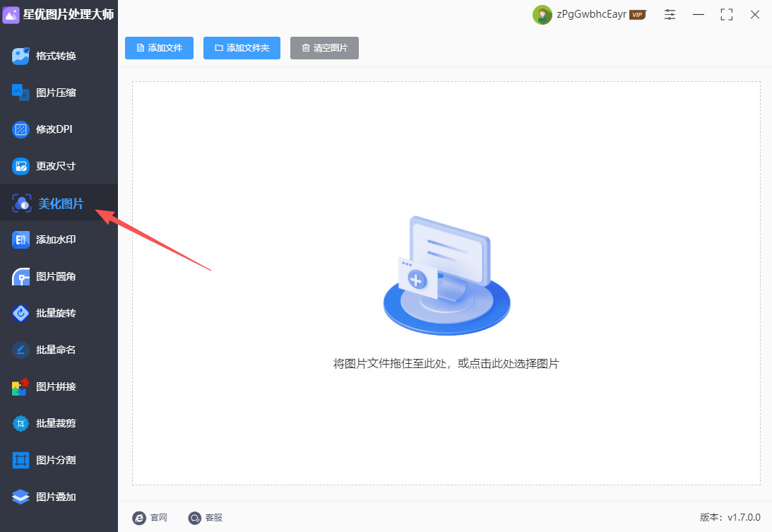Click the 添加水印 sidebar icon
Screen dimensions: 772x532
click(20, 240)
